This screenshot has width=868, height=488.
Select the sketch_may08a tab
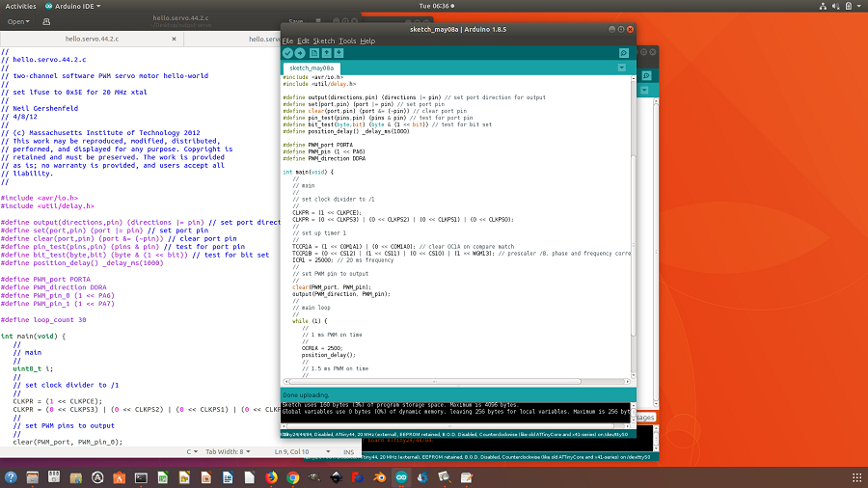pyautogui.click(x=312, y=68)
